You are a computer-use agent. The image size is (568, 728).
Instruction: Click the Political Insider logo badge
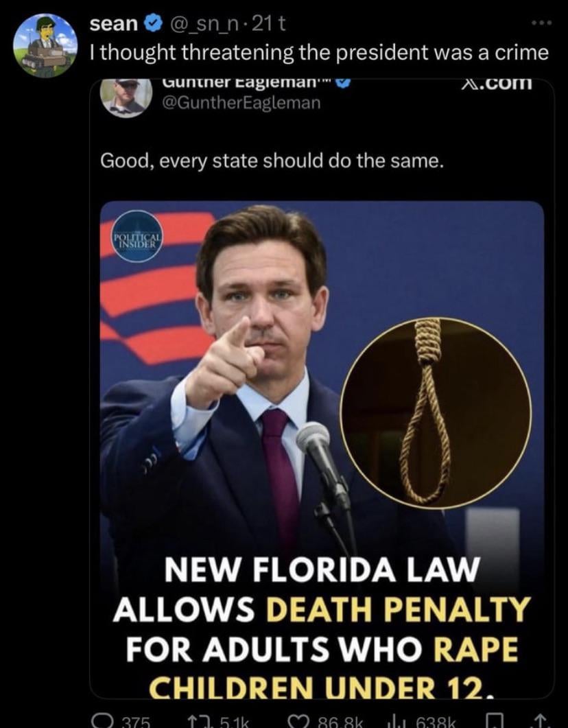coord(137,236)
